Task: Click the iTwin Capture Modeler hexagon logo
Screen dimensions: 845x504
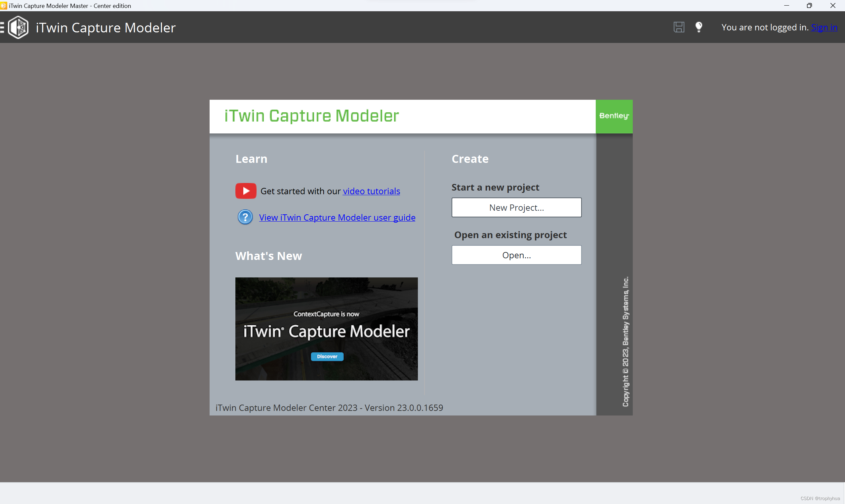Action: (x=19, y=27)
